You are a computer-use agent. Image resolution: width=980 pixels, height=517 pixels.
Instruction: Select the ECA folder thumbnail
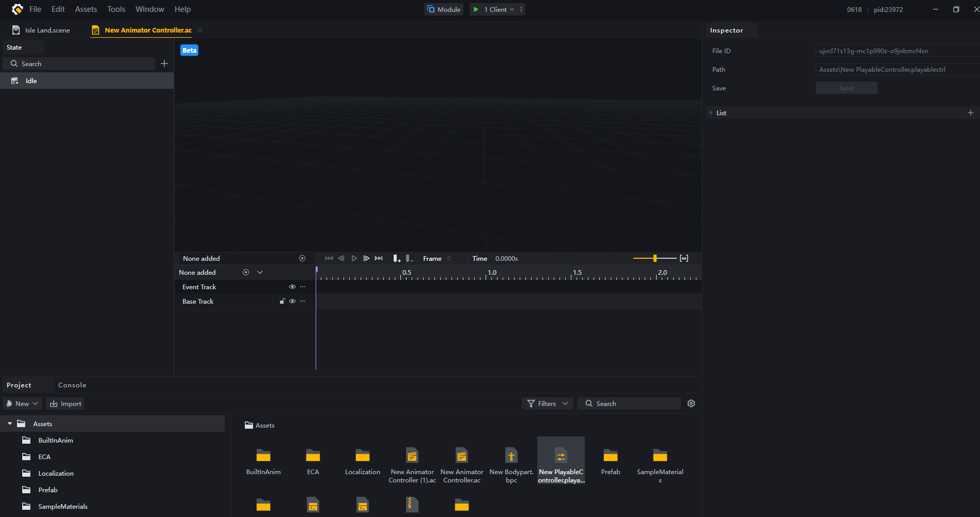pyautogui.click(x=313, y=461)
